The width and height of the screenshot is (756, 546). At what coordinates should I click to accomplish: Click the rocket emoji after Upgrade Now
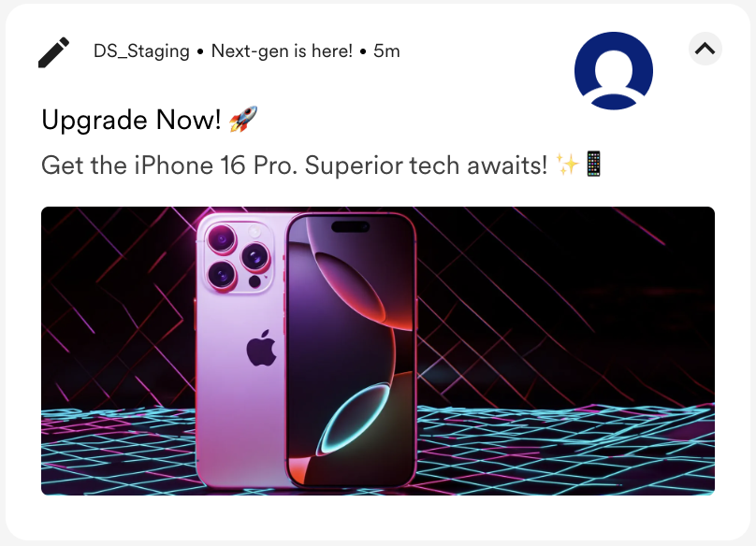243,119
